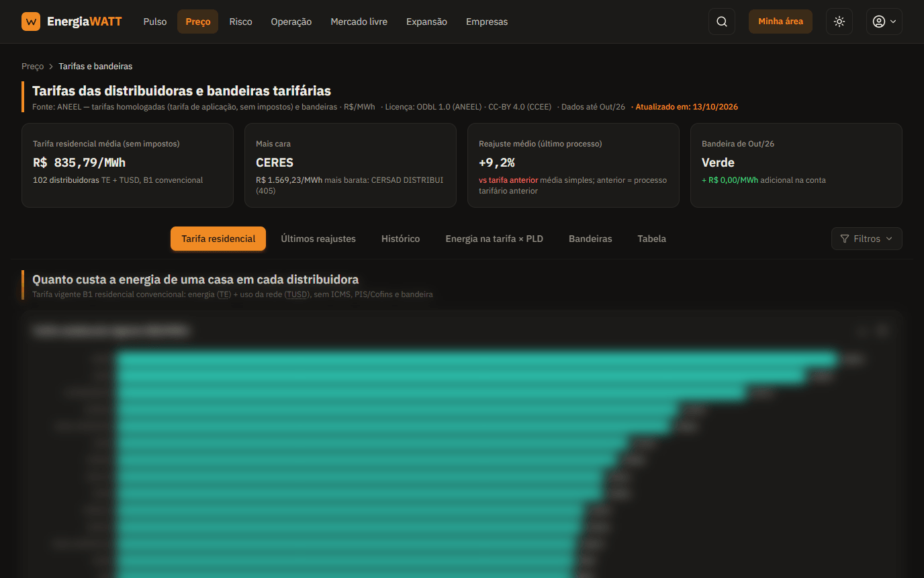
Task: Click heading 'Quanto custa a energia de uma casa'
Action: 195,280
